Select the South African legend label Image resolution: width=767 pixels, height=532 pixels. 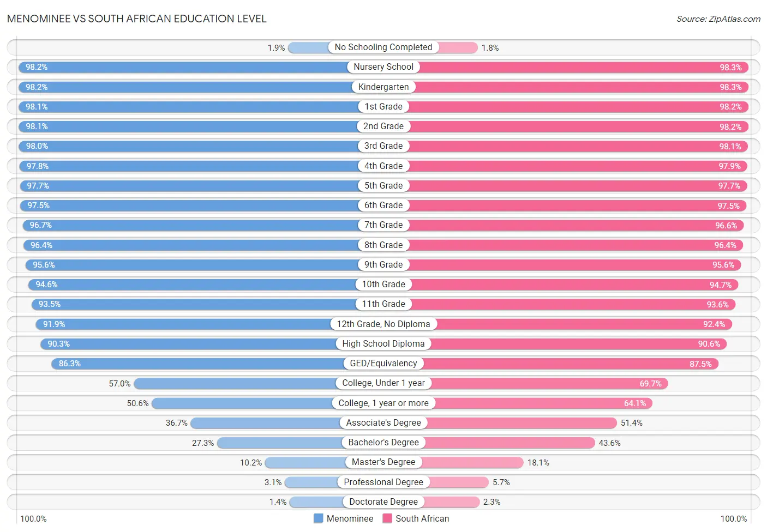point(422,518)
